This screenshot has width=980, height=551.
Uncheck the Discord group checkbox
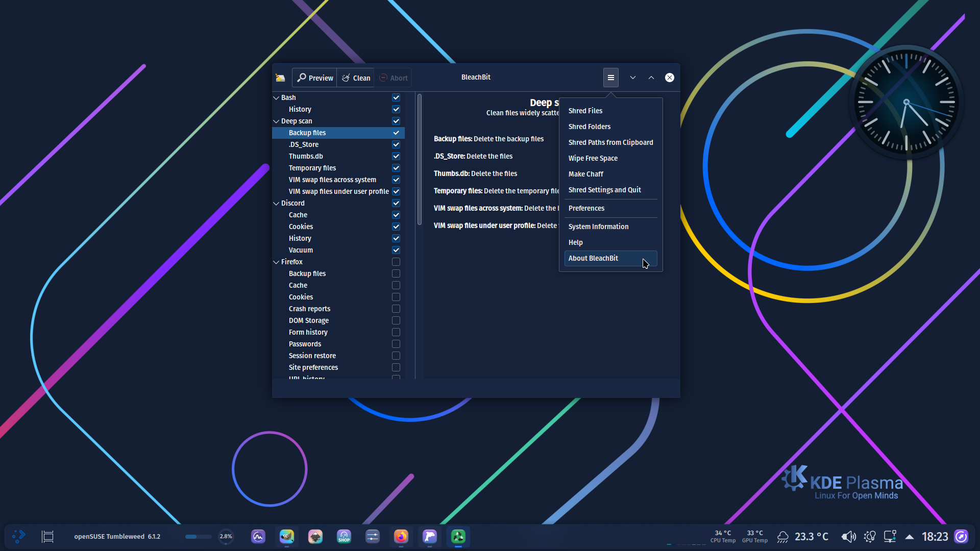(396, 203)
